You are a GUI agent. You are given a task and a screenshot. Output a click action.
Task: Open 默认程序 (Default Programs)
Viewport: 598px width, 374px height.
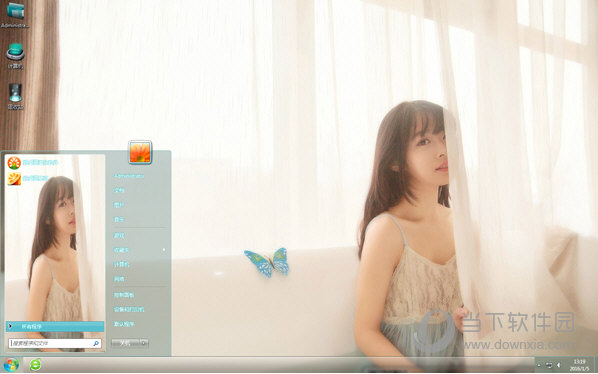tap(124, 324)
